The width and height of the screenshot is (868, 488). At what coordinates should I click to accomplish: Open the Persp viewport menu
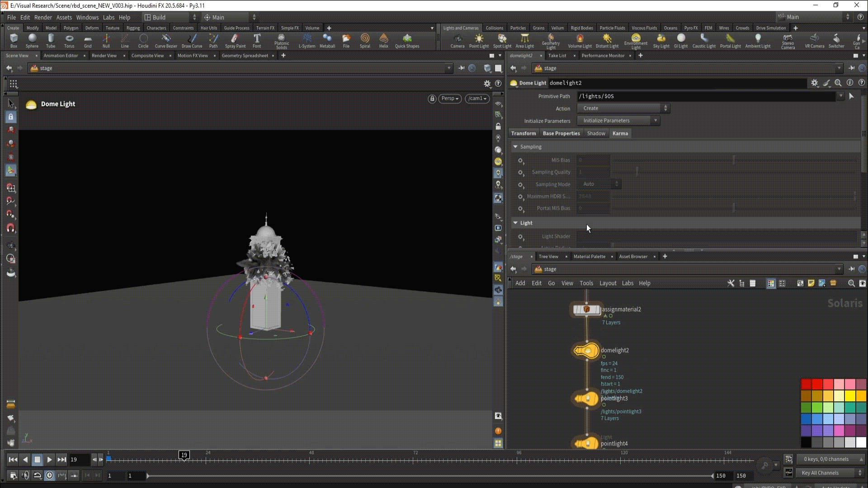449,99
